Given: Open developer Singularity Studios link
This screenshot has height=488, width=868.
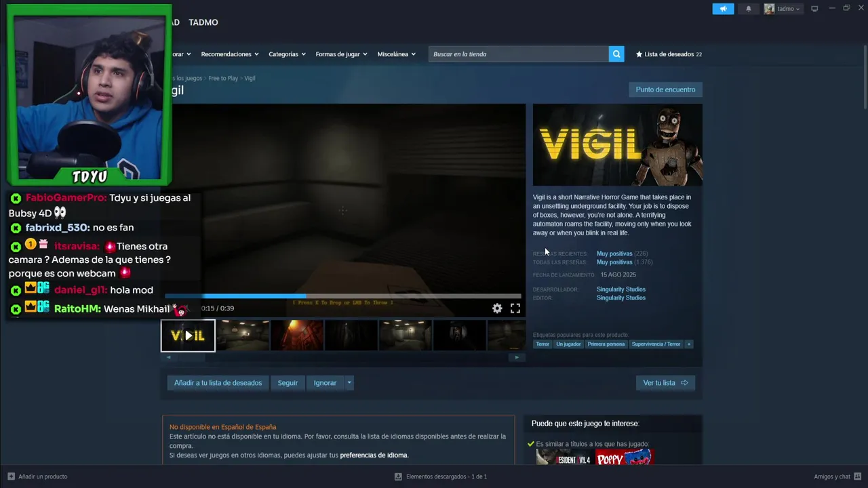Looking at the screenshot, I should click(621, 289).
